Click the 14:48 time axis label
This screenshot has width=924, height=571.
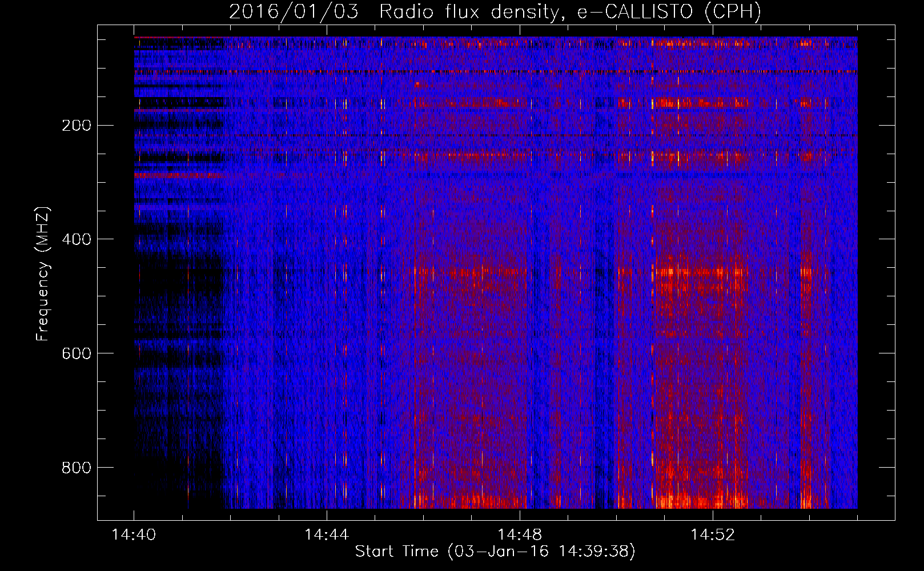coord(520,534)
